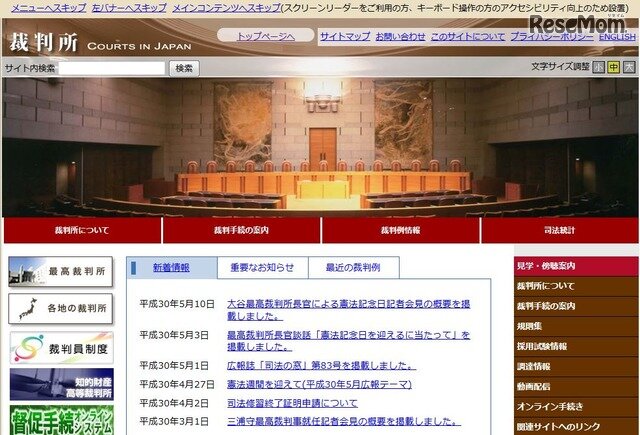
Task: Open 広報誌「司法の窓」第83号 news link
Action: [x=321, y=365]
